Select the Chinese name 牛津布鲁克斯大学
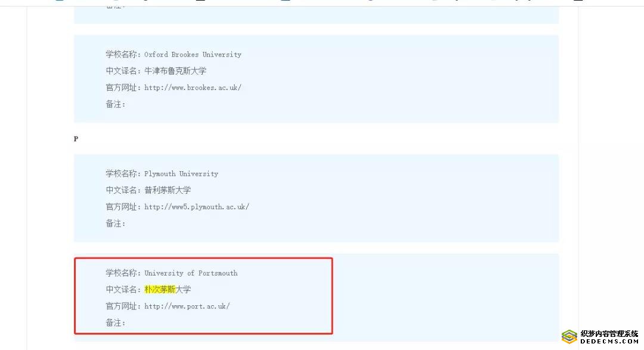Image resolution: width=644 pixels, height=350 pixels. pos(175,71)
